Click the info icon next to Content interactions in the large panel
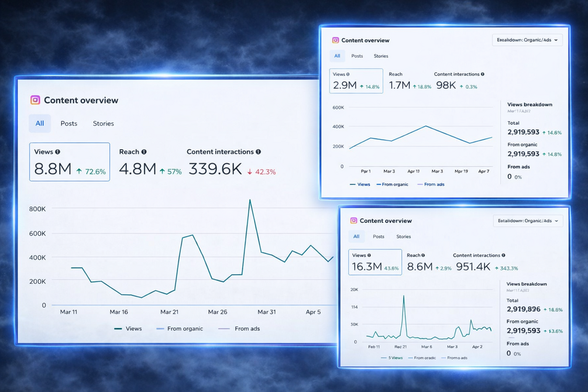This screenshot has width=588, height=392. coord(258,152)
